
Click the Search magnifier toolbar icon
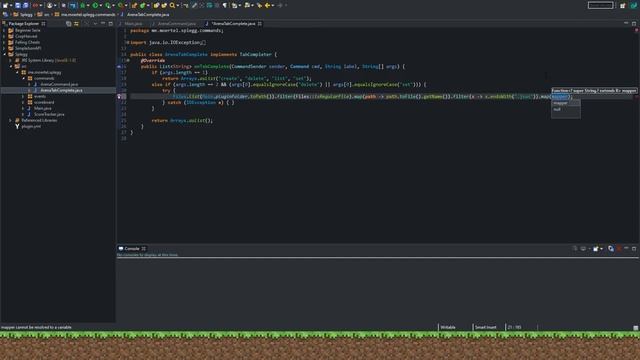172,5
